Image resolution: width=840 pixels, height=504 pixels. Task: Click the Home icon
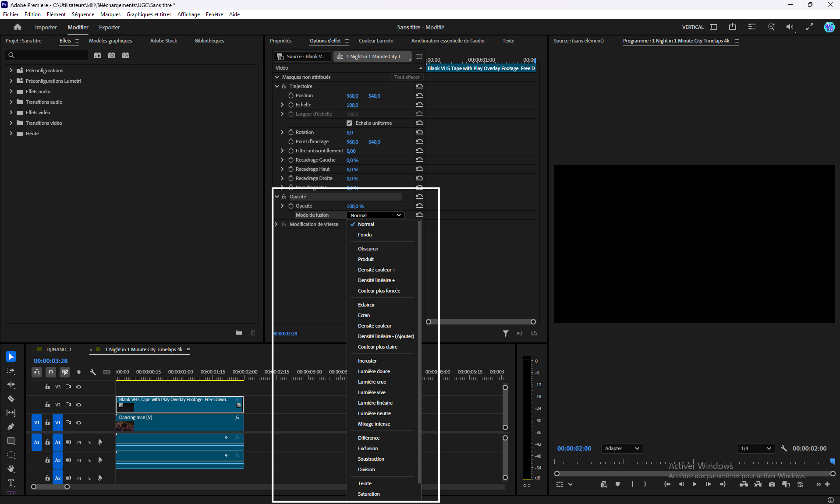pyautogui.click(x=18, y=27)
